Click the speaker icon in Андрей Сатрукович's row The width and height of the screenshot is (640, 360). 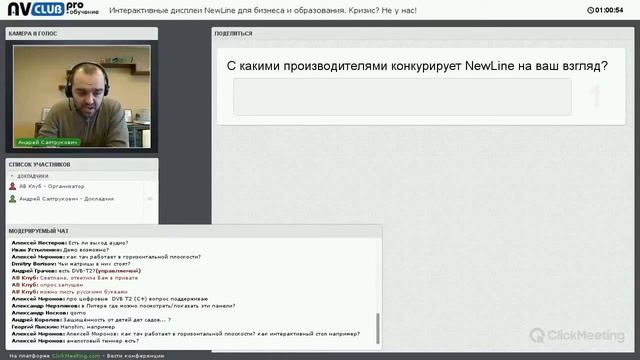tap(150, 199)
